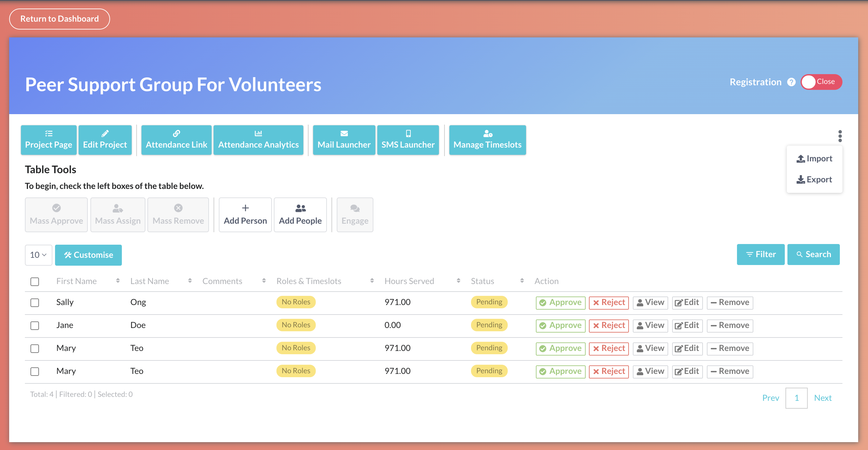Click the Manage Timeslots button
This screenshot has width=868, height=450.
(x=487, y=140)
